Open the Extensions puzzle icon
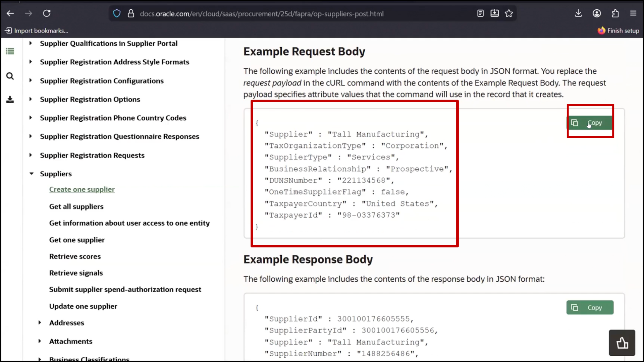 615,13
